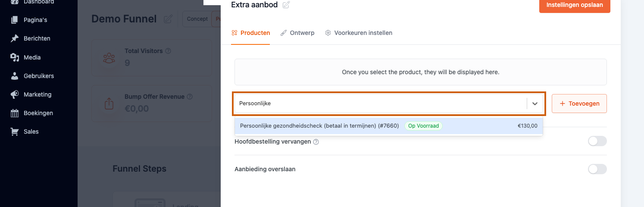Click inside the product search input field
Image resolution: width=644 pixels, height=207 pixels.
click(380, 103)
